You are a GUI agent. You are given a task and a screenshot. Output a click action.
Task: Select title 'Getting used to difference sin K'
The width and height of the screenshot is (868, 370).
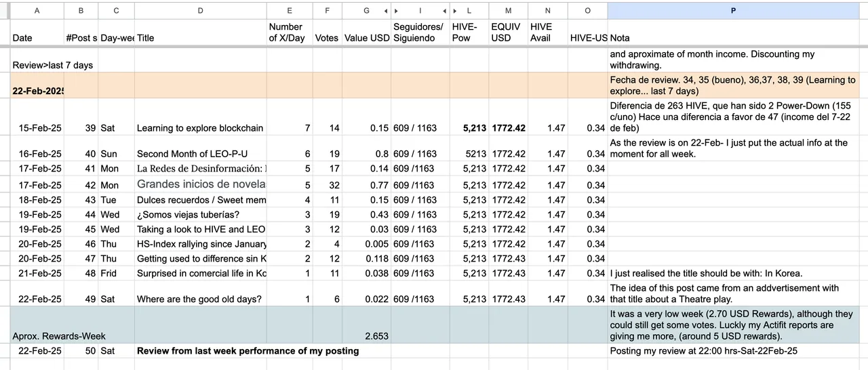tap(200, 258)
